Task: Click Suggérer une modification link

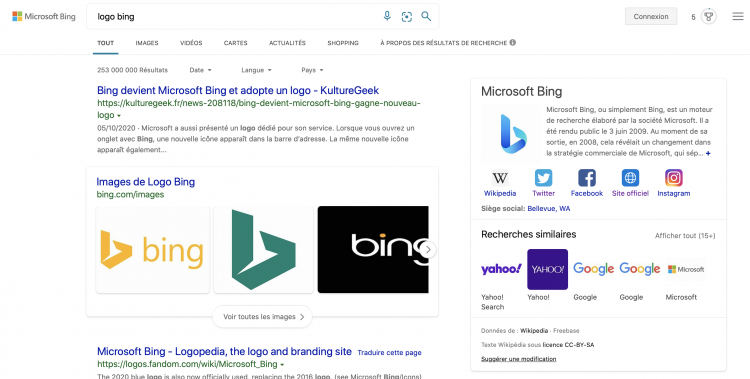Action: pos(518,359)
